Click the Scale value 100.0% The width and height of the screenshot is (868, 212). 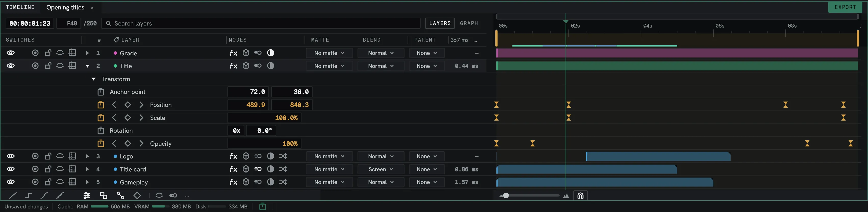pos(264,117)
